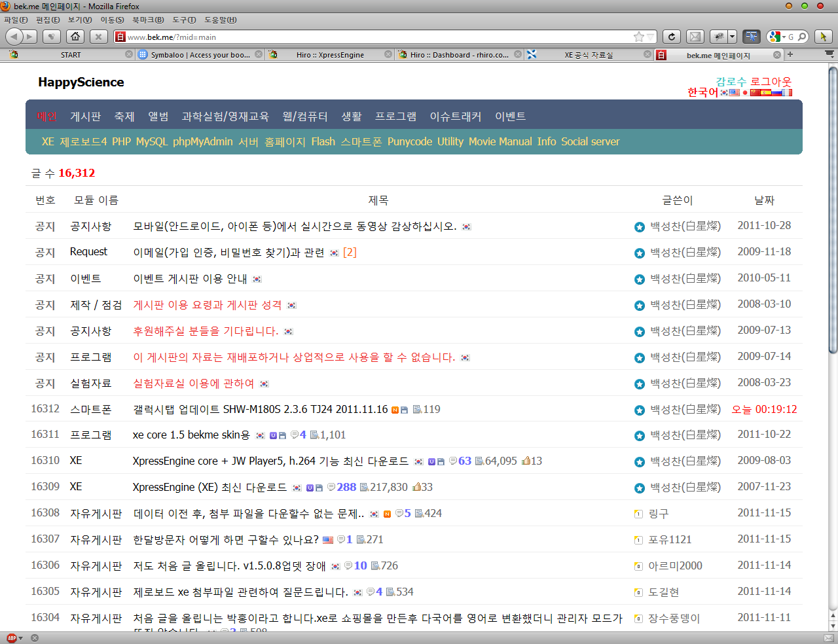Switch to Symbaloo tab
838x644 pixels.
coord(200,55)
